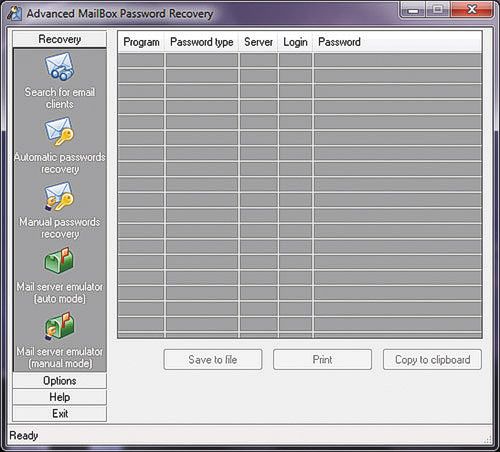Select the first empty row in results table

[300, 60]
